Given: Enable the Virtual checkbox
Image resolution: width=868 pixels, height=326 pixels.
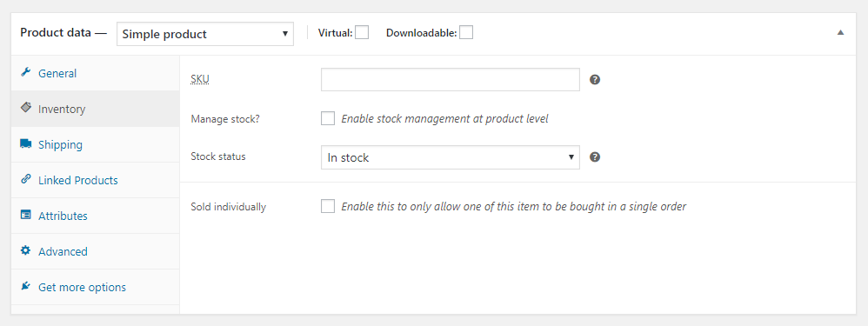Looking at the screenshot, I should click(362, 33).
